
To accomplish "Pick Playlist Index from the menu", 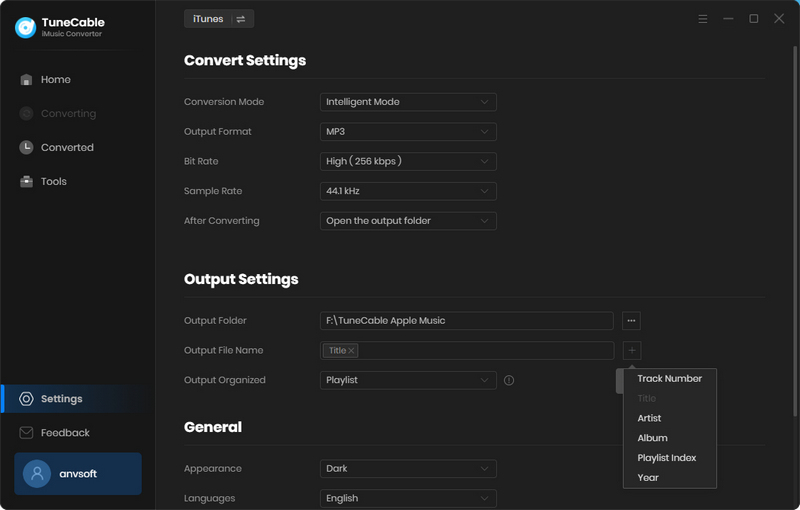I will (x=666, y=458).
